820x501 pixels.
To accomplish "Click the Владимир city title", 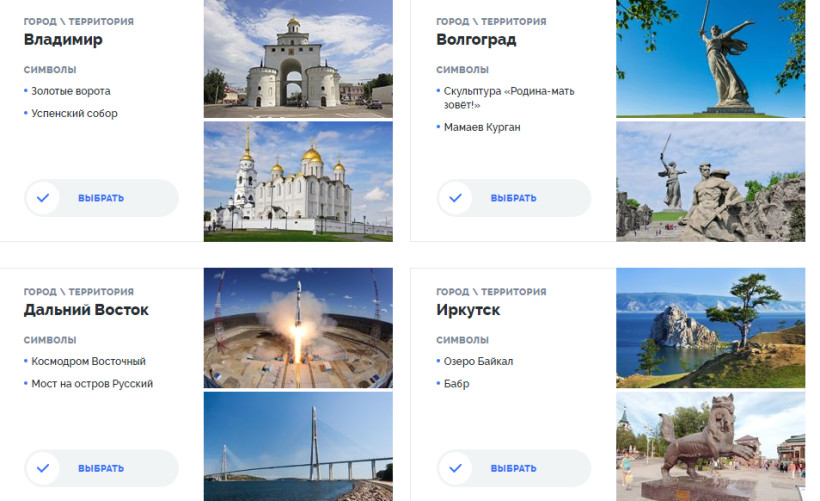I will (x=63, y=40).
